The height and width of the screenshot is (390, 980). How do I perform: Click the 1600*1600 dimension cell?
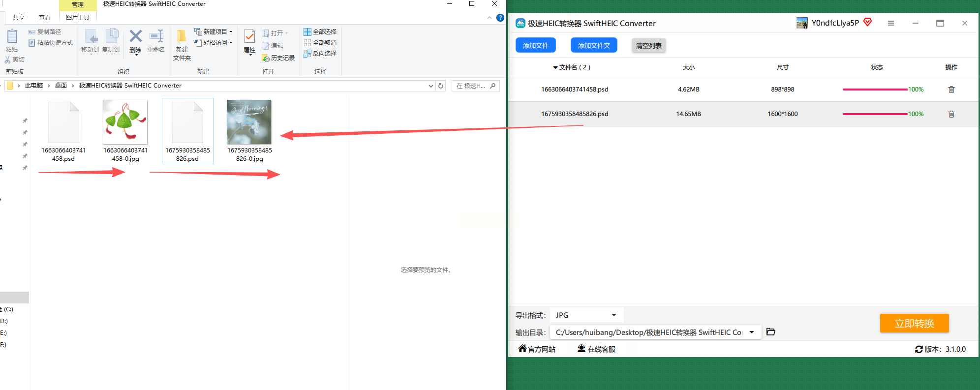pos(783,114)
